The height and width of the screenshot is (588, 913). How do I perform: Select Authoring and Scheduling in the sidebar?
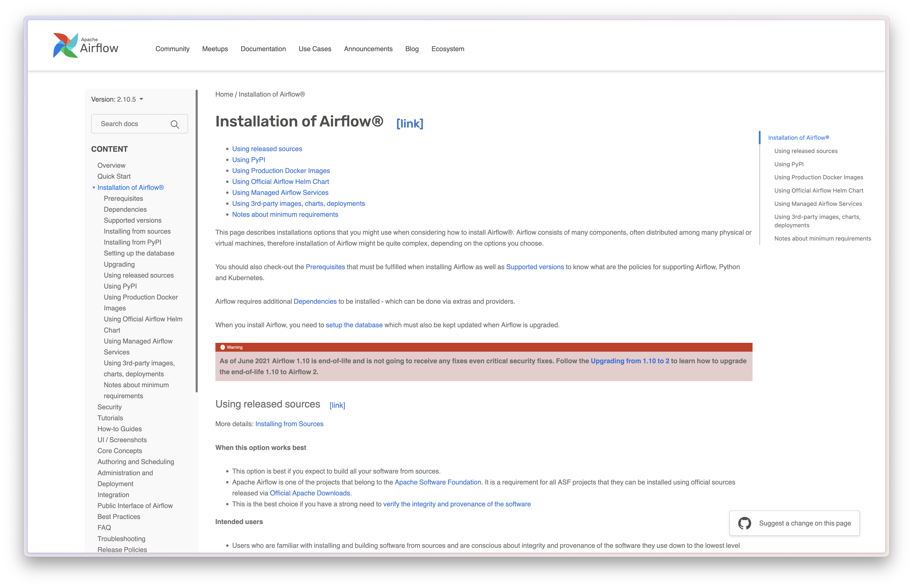coord(136,462)
